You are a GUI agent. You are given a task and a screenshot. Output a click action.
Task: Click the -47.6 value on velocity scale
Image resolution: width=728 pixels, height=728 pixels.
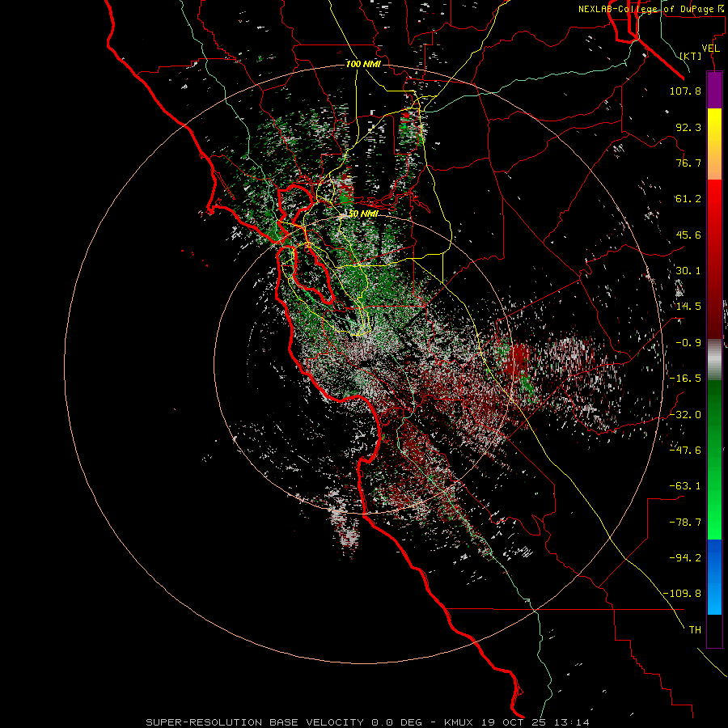coord(685,450)
